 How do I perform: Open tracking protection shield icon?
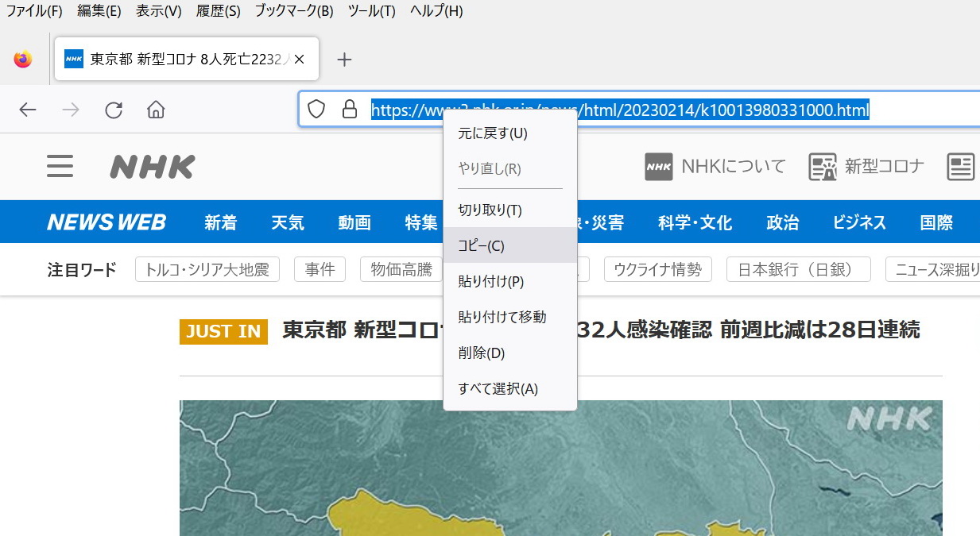click(x=316, y=110)
